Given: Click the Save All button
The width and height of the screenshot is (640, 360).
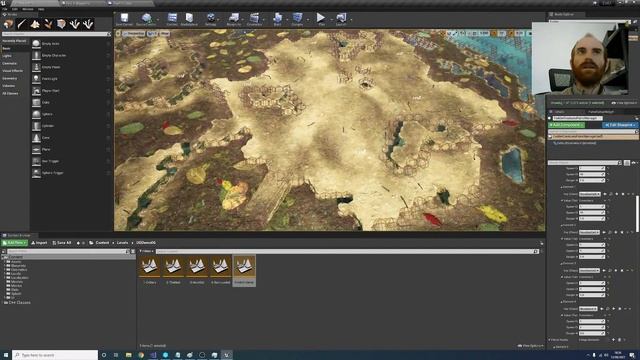Looking at the screenshot, I should click(62, 243).
